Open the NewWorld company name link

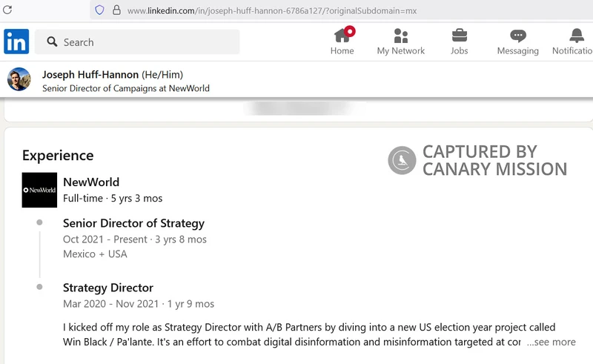[91, 182]
